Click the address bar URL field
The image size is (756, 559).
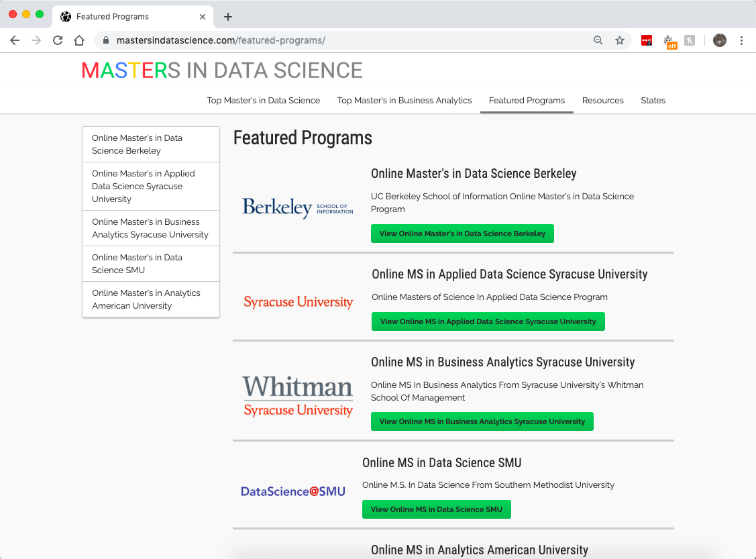[x=335, y=40]
